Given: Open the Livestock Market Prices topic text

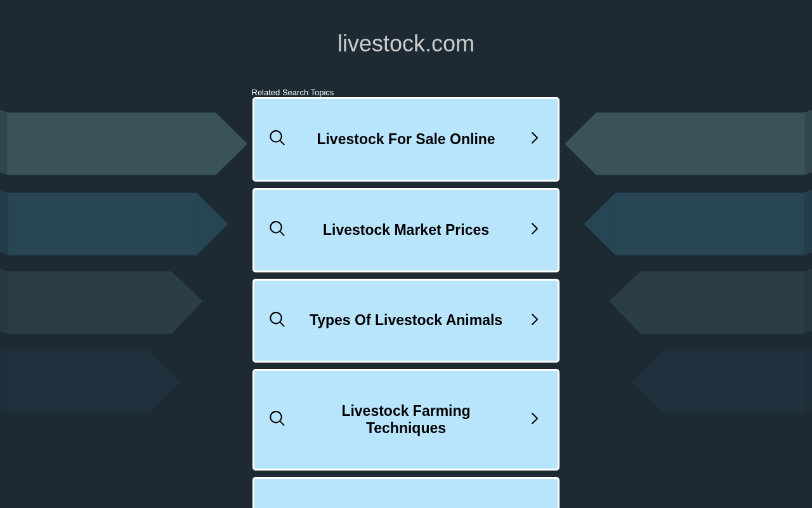Looking at the screenshot, I should pos(406,230).
